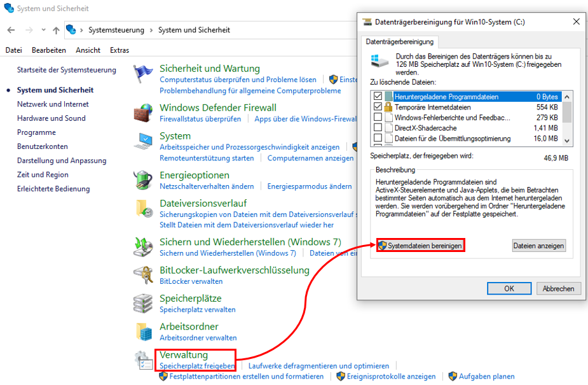Open the Ansicht menu
This screenshot has width=588, height=385.
click(88, 50)
